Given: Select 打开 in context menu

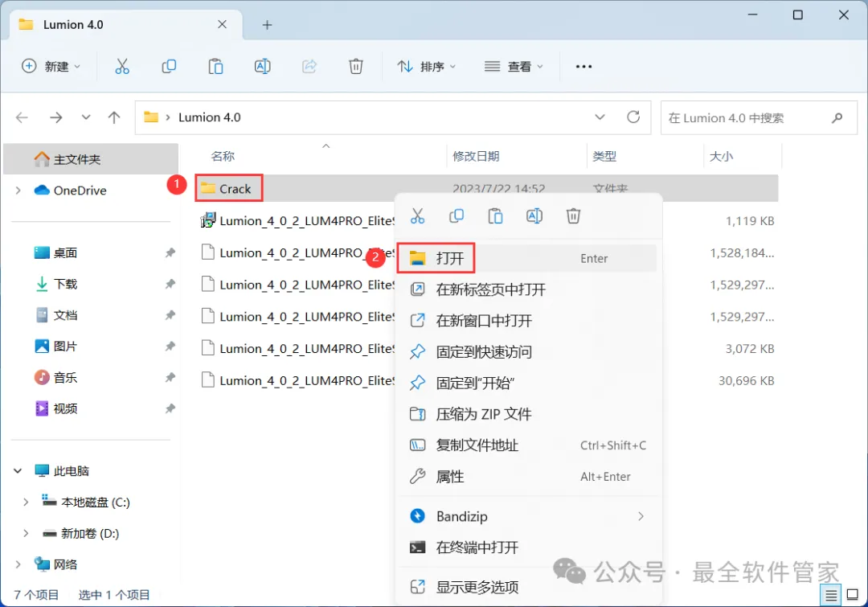Looking at the screenshot, I should click(528, 258).
